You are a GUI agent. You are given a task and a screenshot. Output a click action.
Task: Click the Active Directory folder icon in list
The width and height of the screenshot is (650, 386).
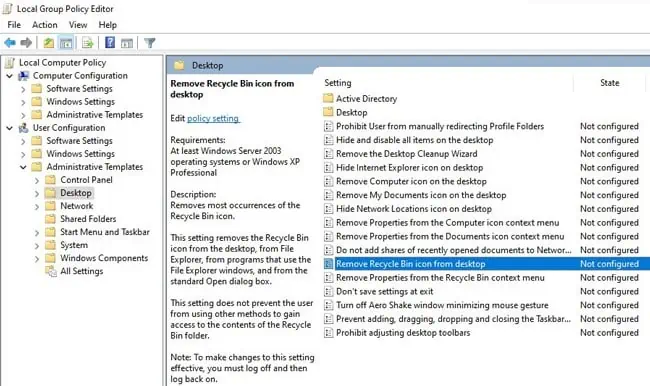328,98
